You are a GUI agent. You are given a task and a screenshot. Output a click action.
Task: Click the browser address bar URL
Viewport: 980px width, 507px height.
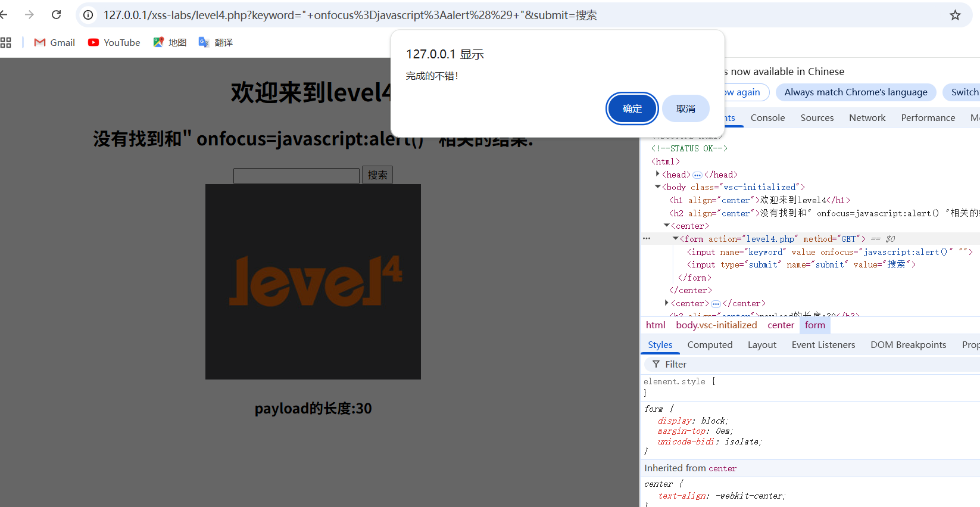coord(350,15)
